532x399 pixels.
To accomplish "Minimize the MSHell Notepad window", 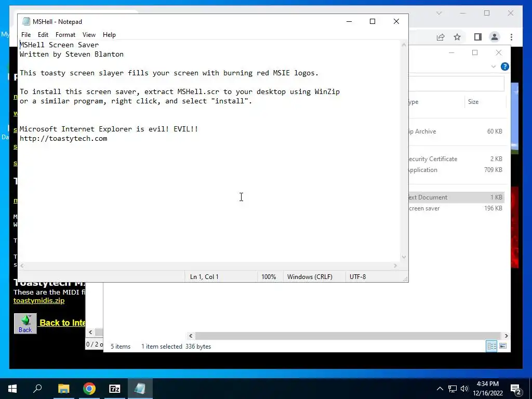I will pyautogui.click(x=349, y=21).
